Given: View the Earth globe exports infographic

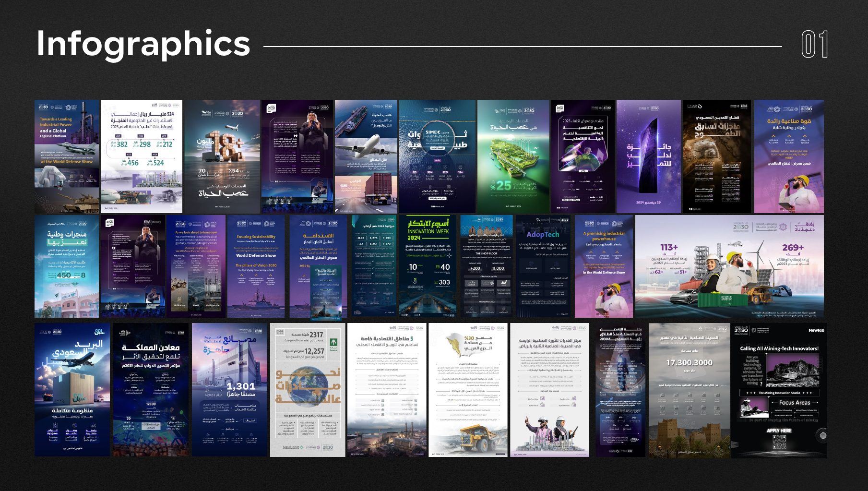Looking at the screenshot, I should point(308,390).
